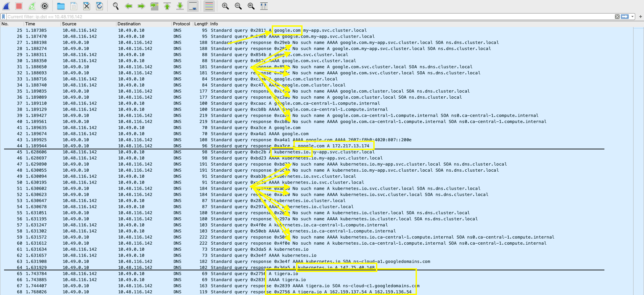The width and height of the screenshot is (644, 295).
Task: Select packet 59 at time 1.631572
Action: pos(316,237)
